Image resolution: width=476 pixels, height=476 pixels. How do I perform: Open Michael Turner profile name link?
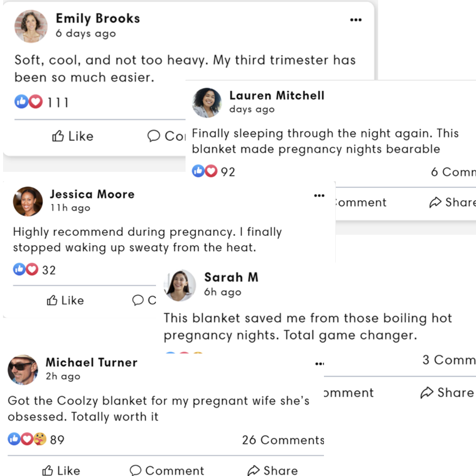pos(91,362)
